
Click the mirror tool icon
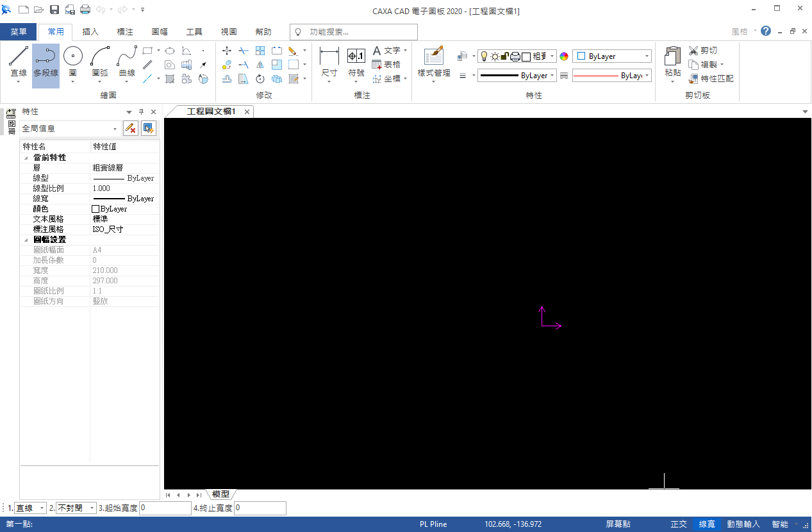pyautogui.click(x=260, y=65)
